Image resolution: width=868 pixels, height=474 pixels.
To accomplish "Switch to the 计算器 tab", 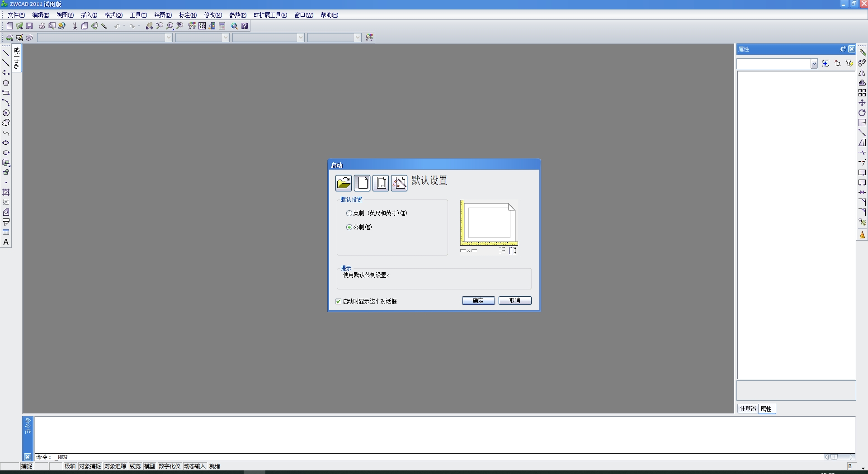I will click(x=748, y=408).
